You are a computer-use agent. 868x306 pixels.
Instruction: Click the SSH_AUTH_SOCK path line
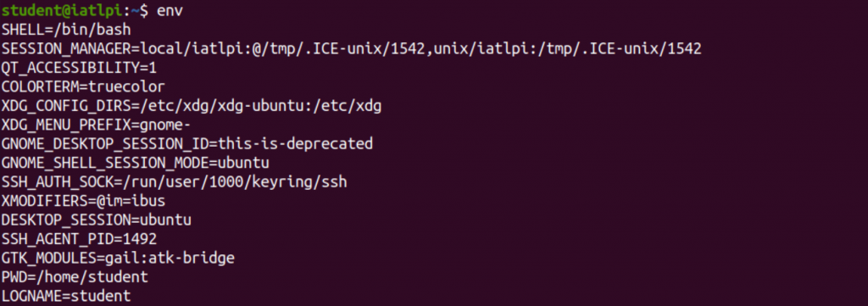click(x=175, y=182)
